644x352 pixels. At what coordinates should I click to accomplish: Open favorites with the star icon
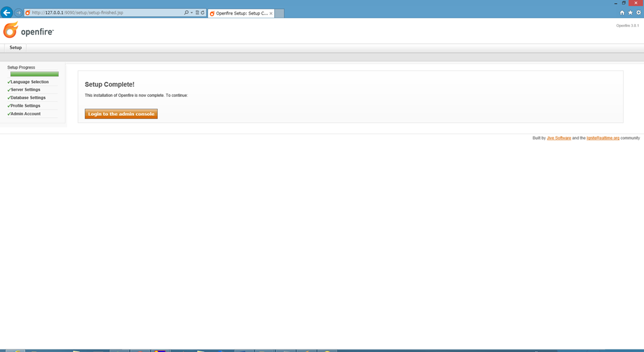point(630,13)
